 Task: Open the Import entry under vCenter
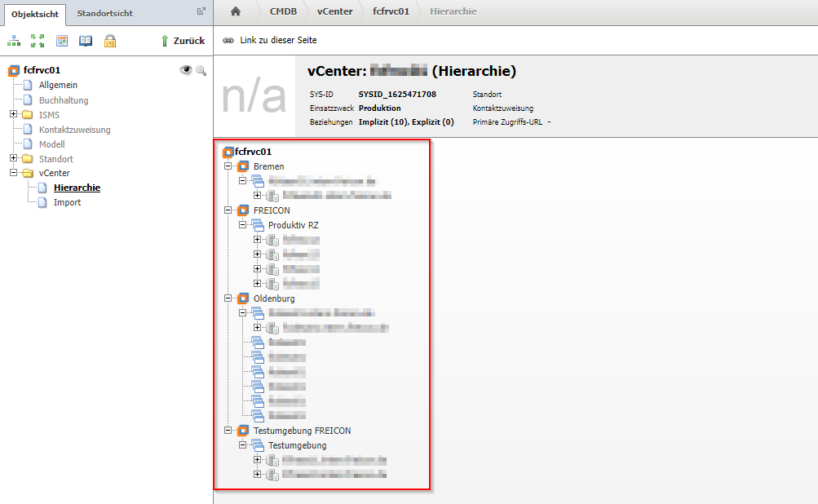[67, 202]
